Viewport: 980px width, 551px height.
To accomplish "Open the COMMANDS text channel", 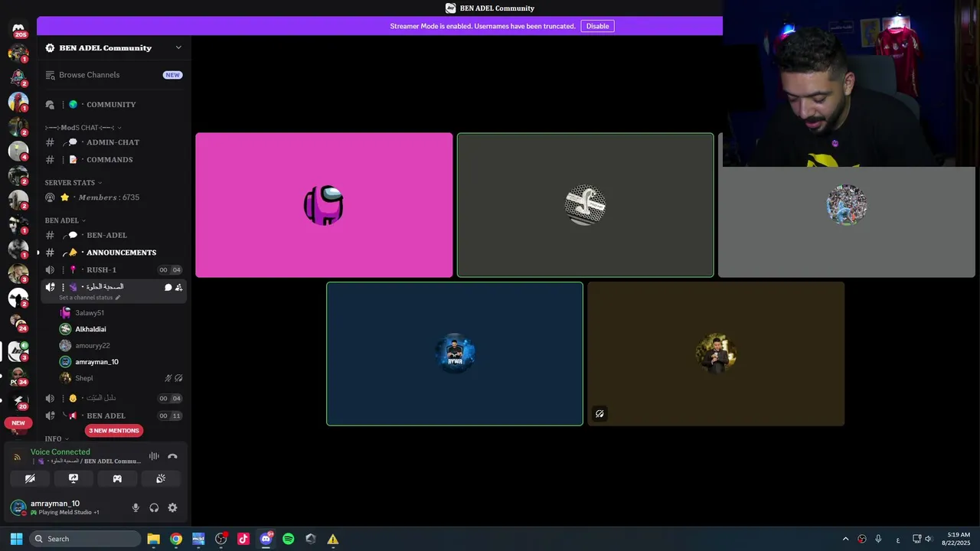I will coord(113,160).
